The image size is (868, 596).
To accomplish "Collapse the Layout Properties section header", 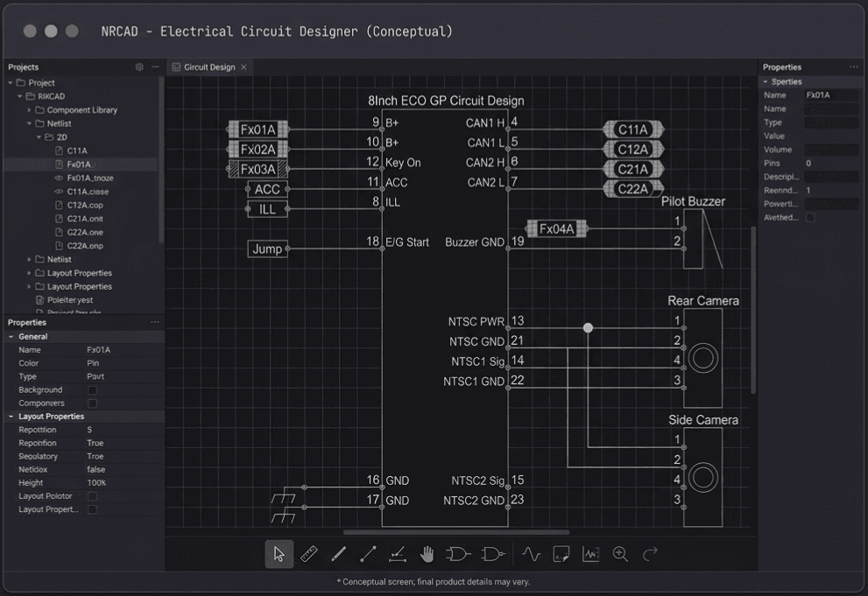I will tap(11, 417).
